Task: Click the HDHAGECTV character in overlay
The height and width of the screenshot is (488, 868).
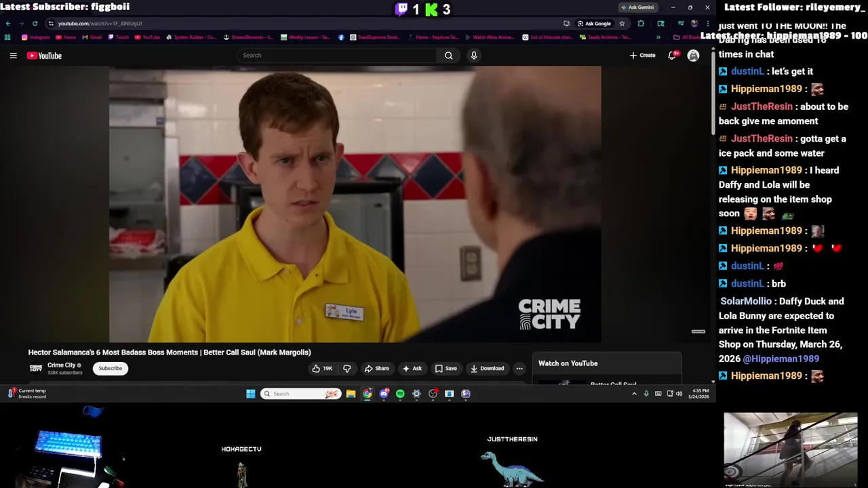Action: (x=241, y=474)
